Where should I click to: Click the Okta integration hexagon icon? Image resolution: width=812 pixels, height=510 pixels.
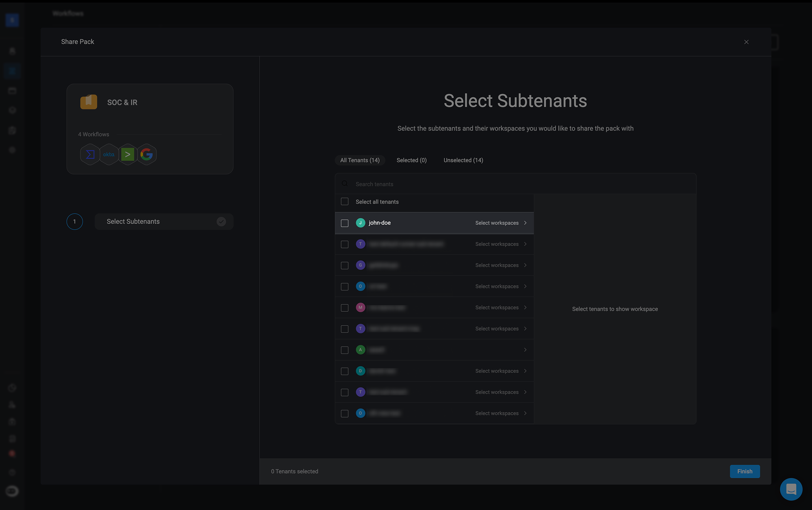click(x=109, y=154)
